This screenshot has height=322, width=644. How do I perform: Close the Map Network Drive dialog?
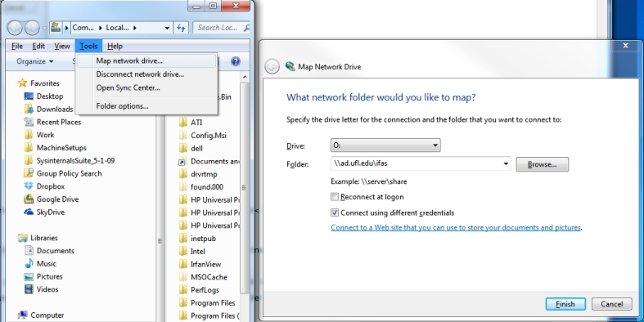(625, 46)
